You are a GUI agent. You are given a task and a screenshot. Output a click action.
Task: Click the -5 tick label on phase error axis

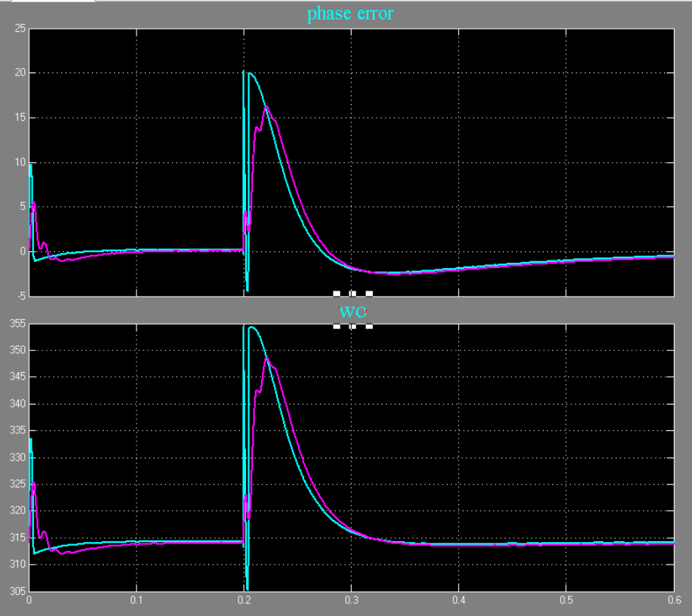[x=21, y=296]
